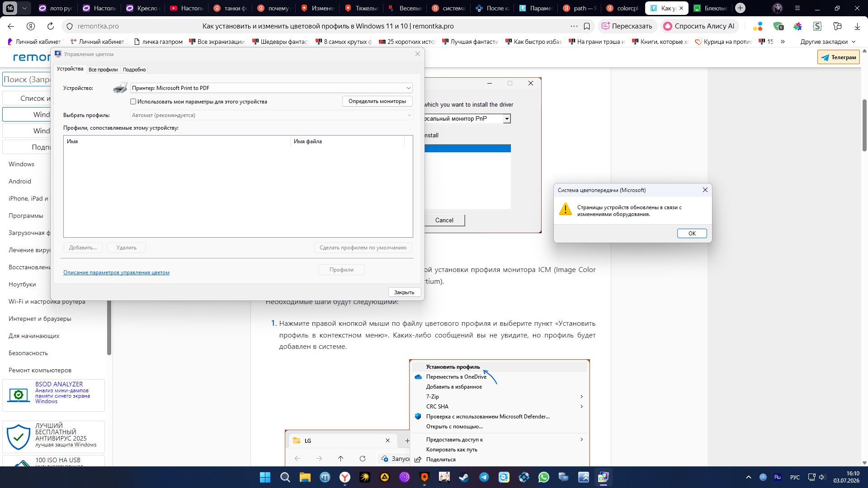
Task: Click the 'Телеграм' button on the page
Action: point(839,57)
